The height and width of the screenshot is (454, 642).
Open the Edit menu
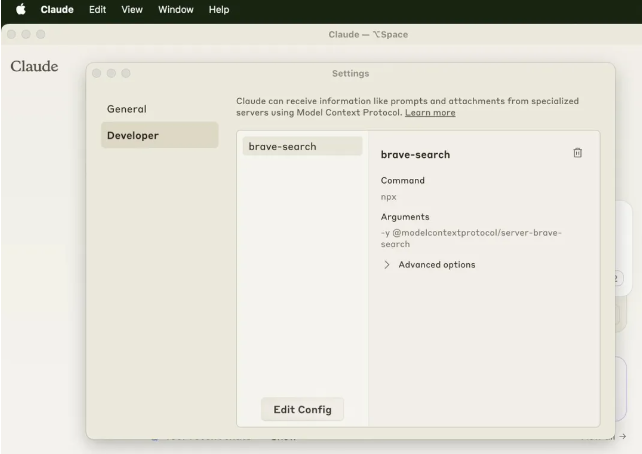[97, 9]
